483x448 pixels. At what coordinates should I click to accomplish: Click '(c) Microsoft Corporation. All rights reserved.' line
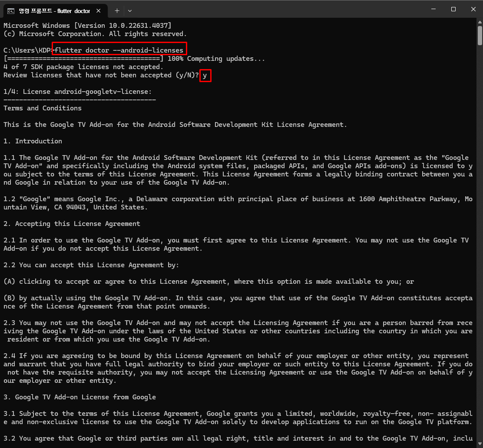95,34
